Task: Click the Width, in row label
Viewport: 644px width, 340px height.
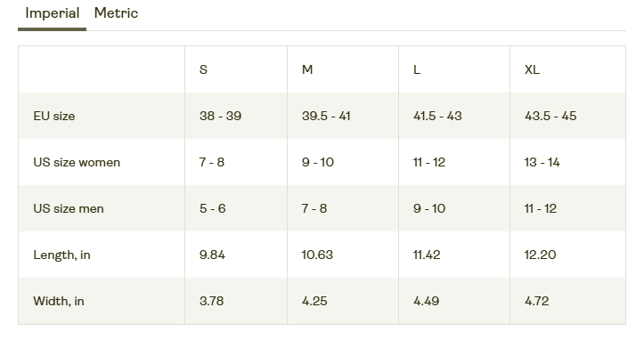Action: pyautogui.click(x=59, y=302)
